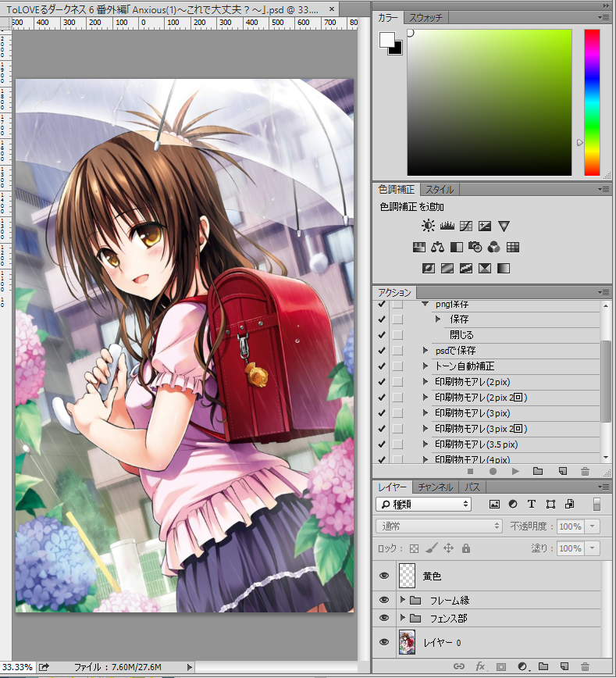The image size is (616, 678).
Task: Hide the フレーム縁 group
Action: tap(384, 600)
